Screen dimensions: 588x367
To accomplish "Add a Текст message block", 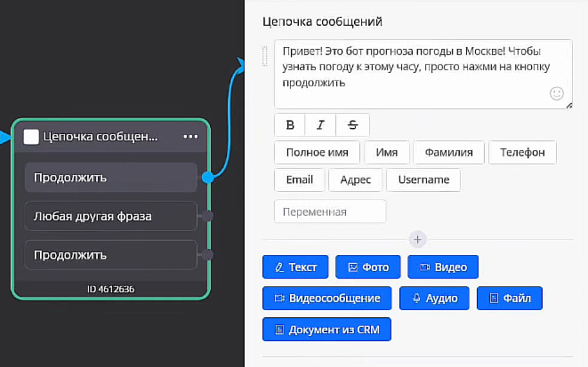I will (x=295, y=267).
